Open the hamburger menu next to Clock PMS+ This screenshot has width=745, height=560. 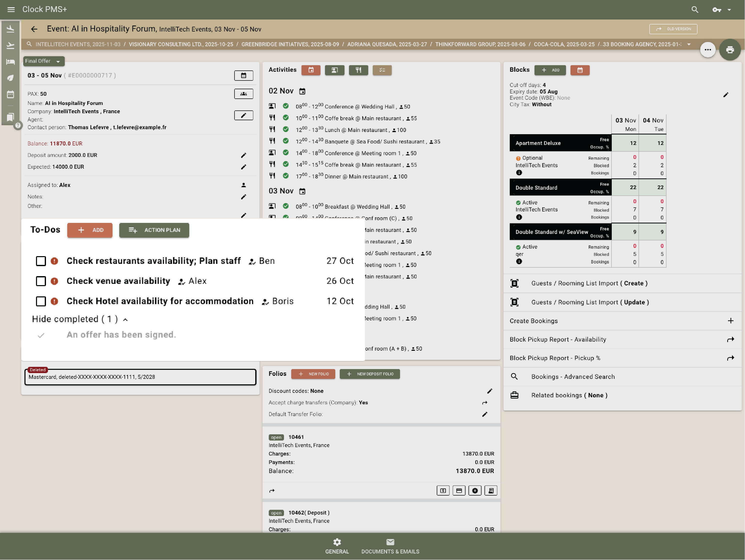11,9
